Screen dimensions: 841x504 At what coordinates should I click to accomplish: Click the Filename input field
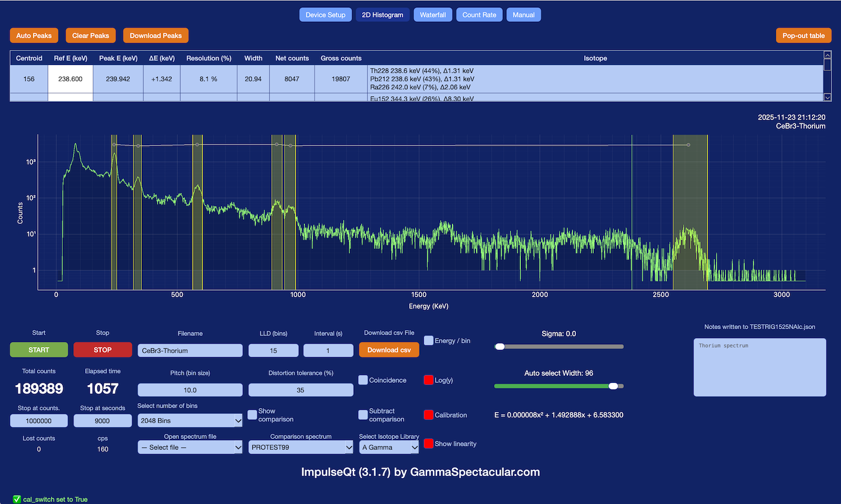(x=190, y=350)
